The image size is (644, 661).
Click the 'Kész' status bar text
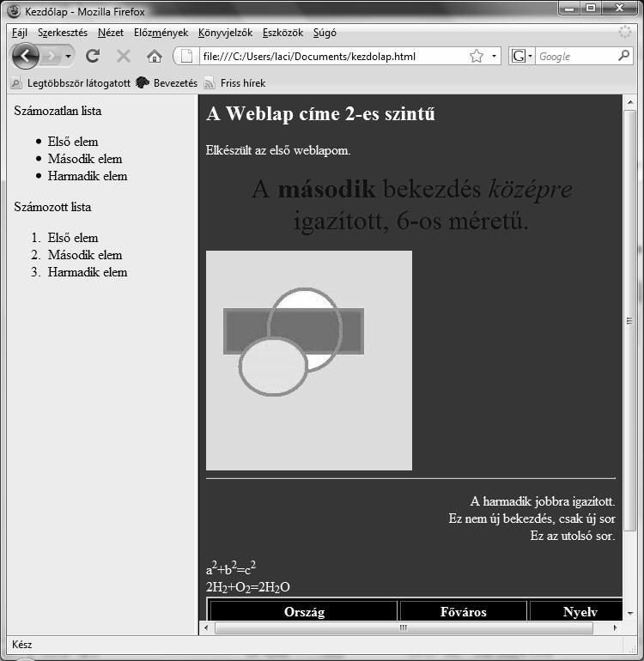tap(22, 645)
